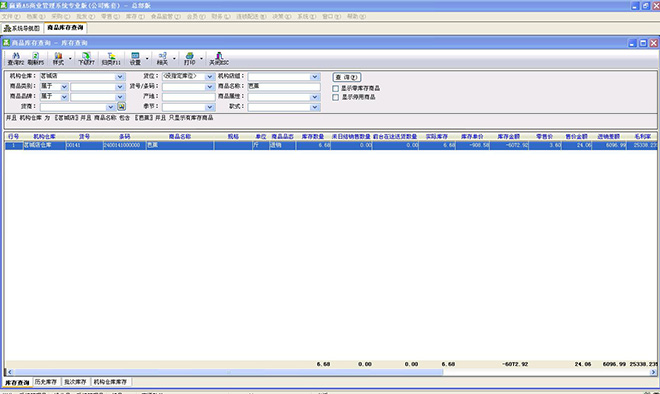This screenshot has height=394, width=660.
Task: Open the 商品属性 dropdown
Action: (315, 97)
